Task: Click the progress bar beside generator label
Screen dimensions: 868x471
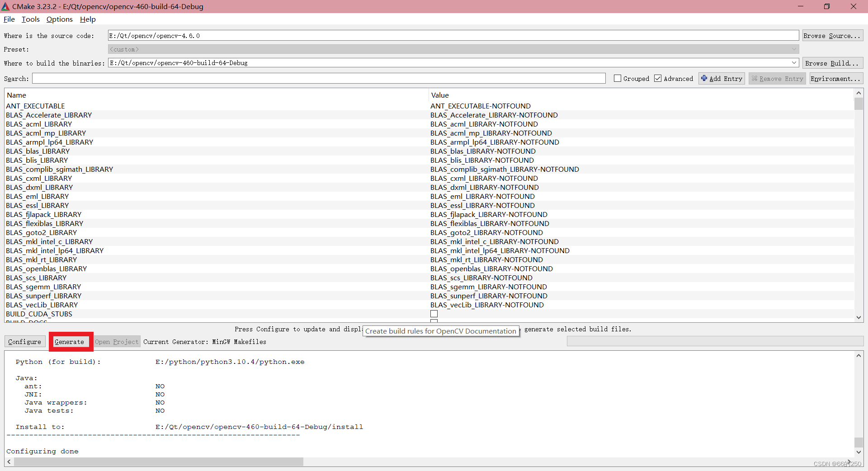Action: (x=715, y=342)
